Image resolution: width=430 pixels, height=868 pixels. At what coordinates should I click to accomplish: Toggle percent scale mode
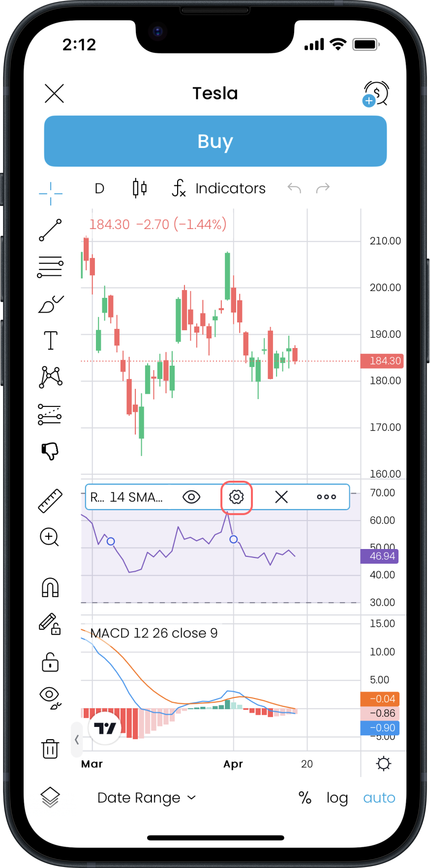[305, 798]
